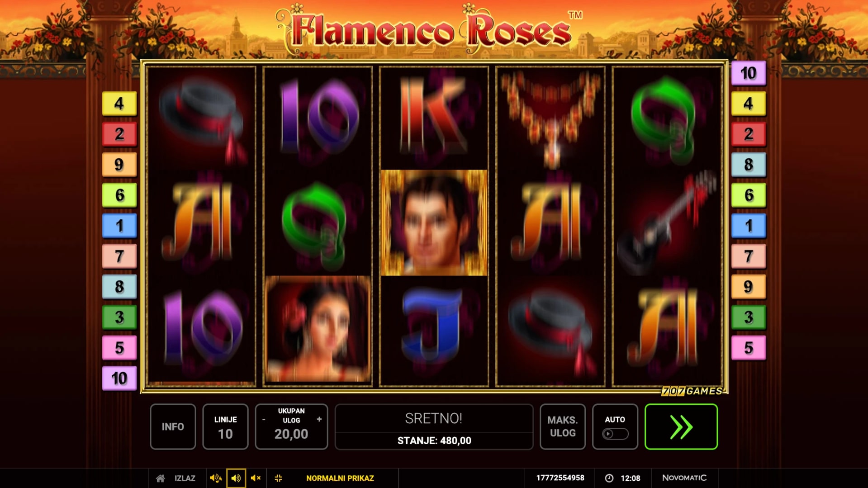The height and width of the screenshot is (488, 868).
Task: Click NORMALNI PRIKAZ view option
Action: pyautogui.click(x=340, y=478)
